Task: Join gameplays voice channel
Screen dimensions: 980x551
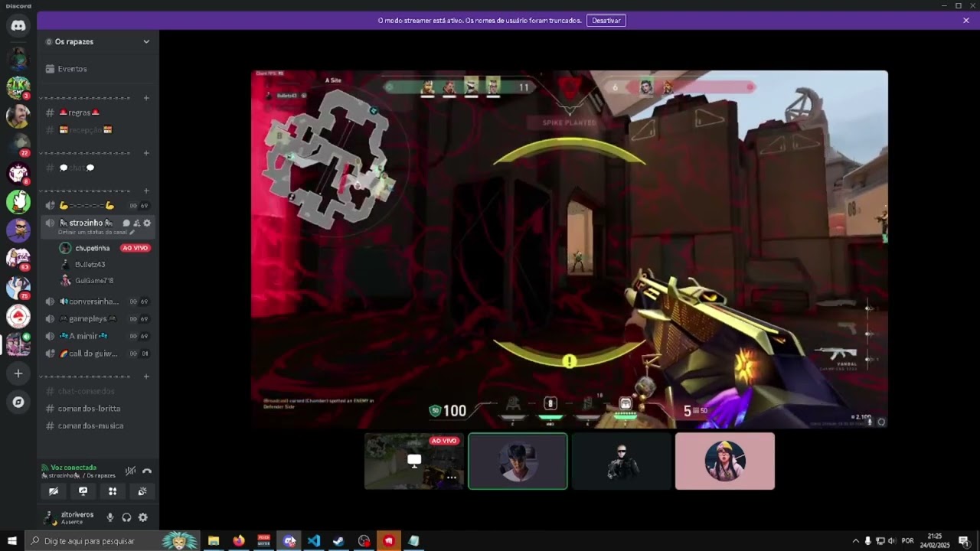Action: click(x=98, y=318)
